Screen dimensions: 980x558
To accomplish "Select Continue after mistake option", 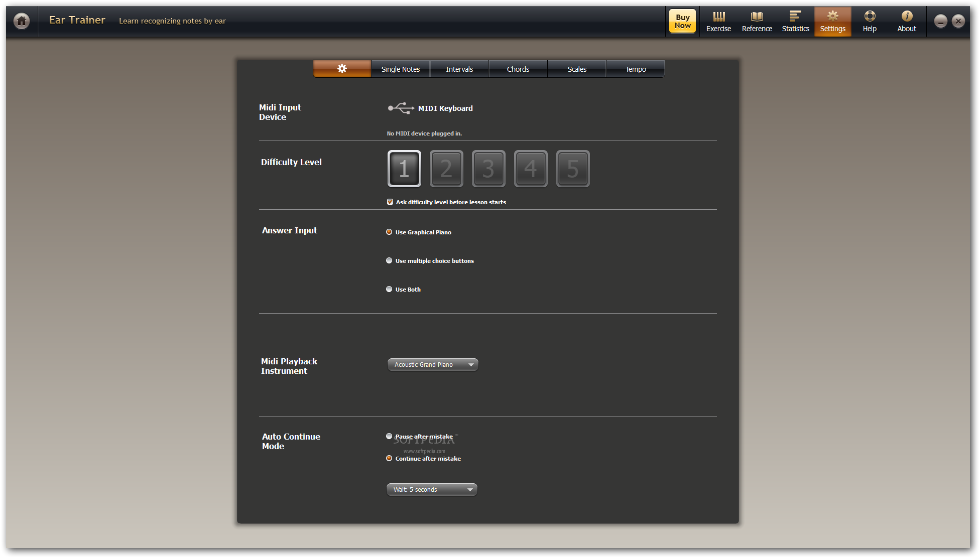I will (x=389, y=458).
